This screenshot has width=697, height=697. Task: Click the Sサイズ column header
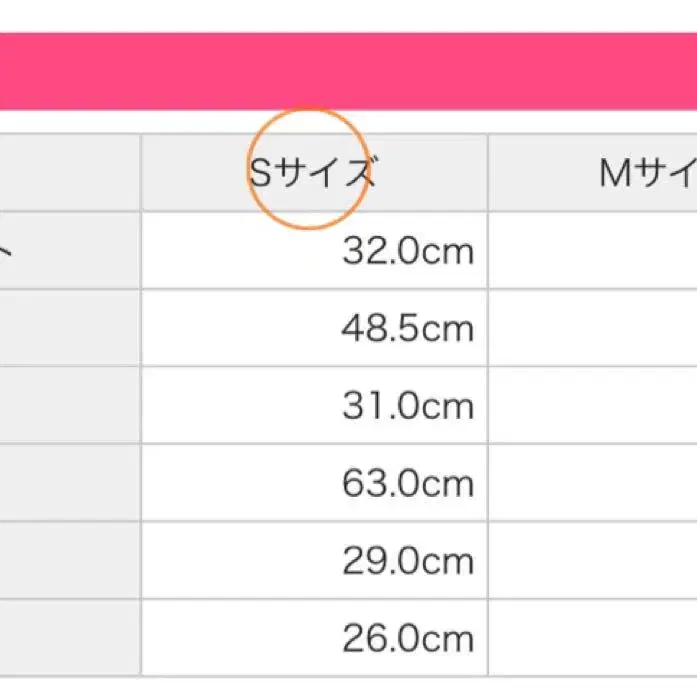coord(313,174)
